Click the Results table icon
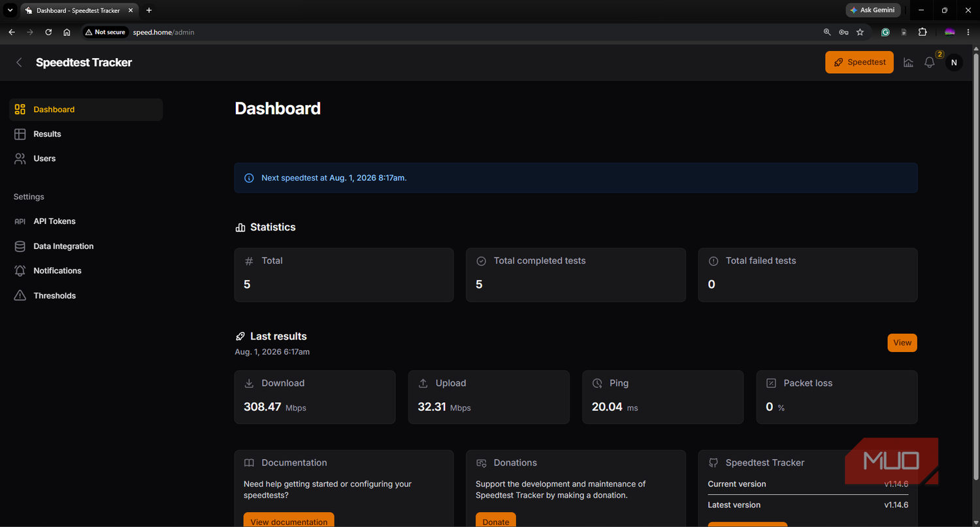The width and height of the screenshot is (980, 527). click(20, 134)
